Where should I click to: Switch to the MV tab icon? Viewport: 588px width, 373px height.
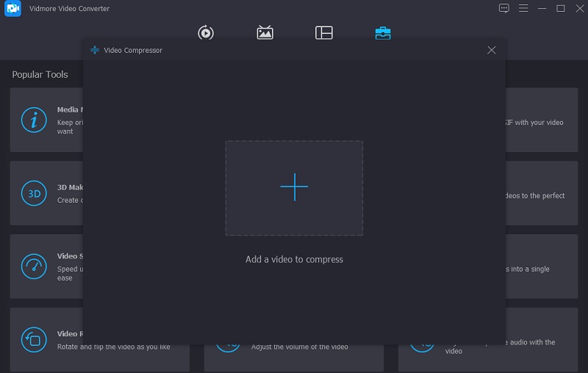(x=265, y=33)
